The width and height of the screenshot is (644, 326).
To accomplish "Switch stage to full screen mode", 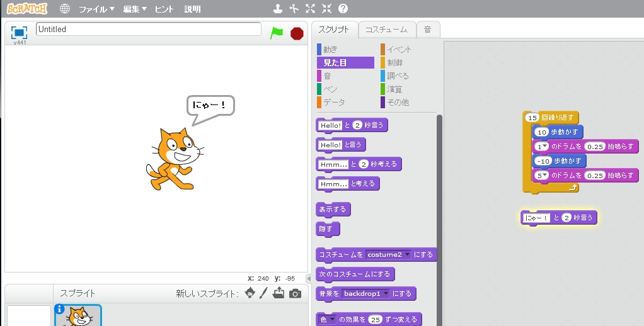I will tap(19, 32).
